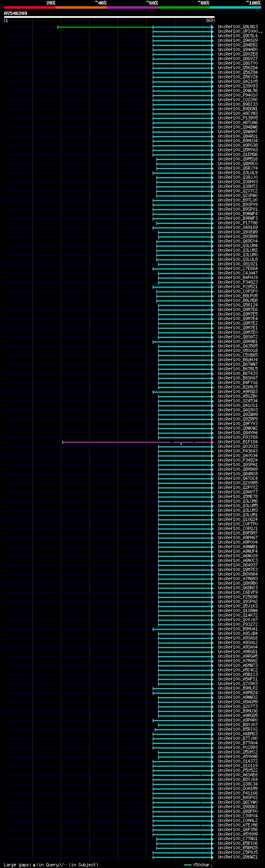This screenshot has height=868, width=265.
Task: Select hit label UniRef100_P29521
Action: coord(238,287)
